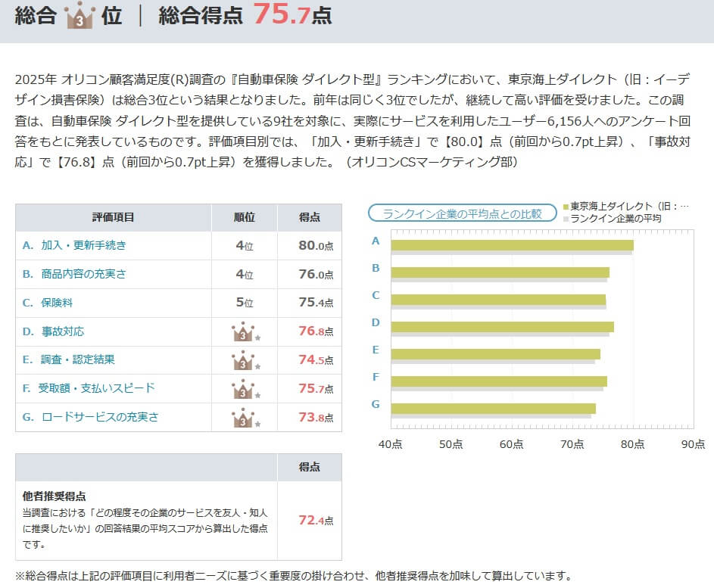
Task: Click the green bar for category D
Action: point(502,327)
